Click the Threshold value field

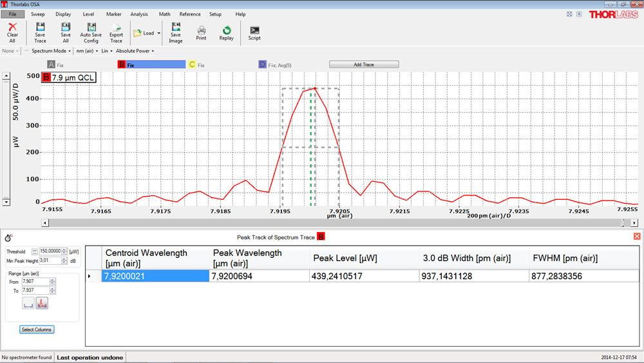tap(50, 251)
